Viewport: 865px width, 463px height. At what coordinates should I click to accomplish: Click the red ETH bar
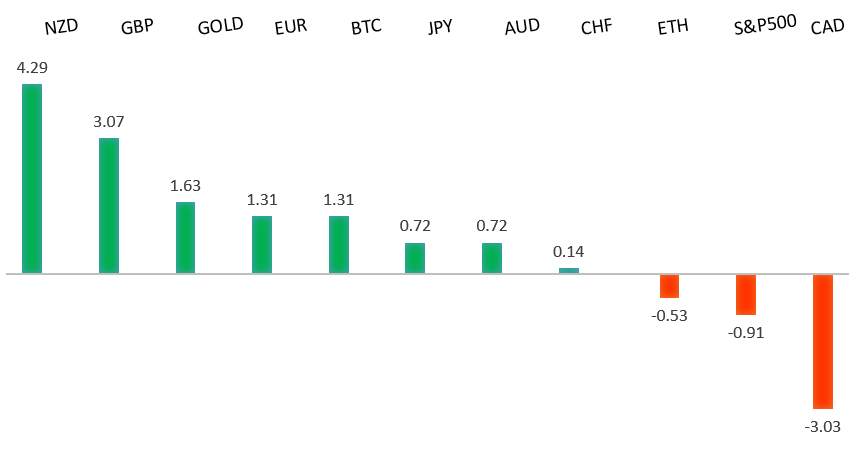(x=669, y=286)
